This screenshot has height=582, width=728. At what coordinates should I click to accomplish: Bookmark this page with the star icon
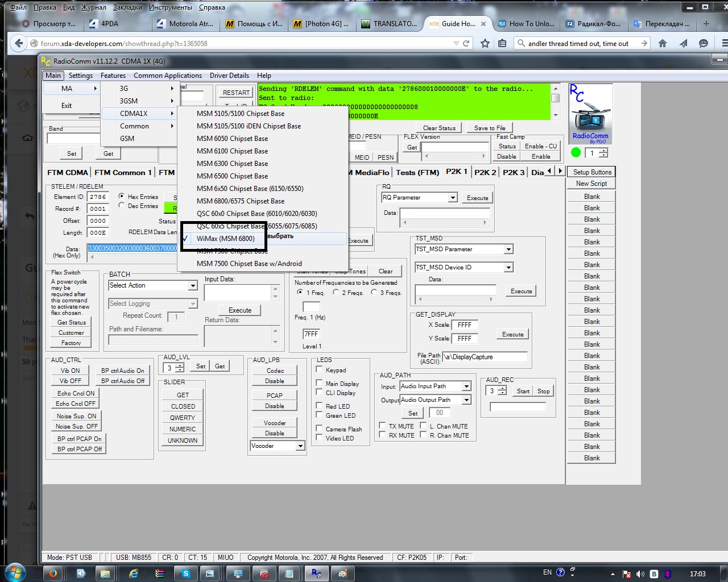pos(485,43)
